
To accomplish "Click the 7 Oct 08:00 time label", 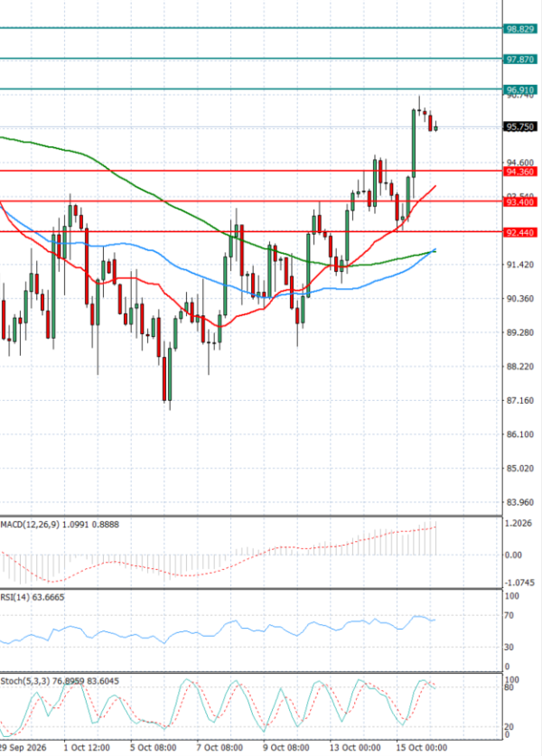I will tap(220, 748).
